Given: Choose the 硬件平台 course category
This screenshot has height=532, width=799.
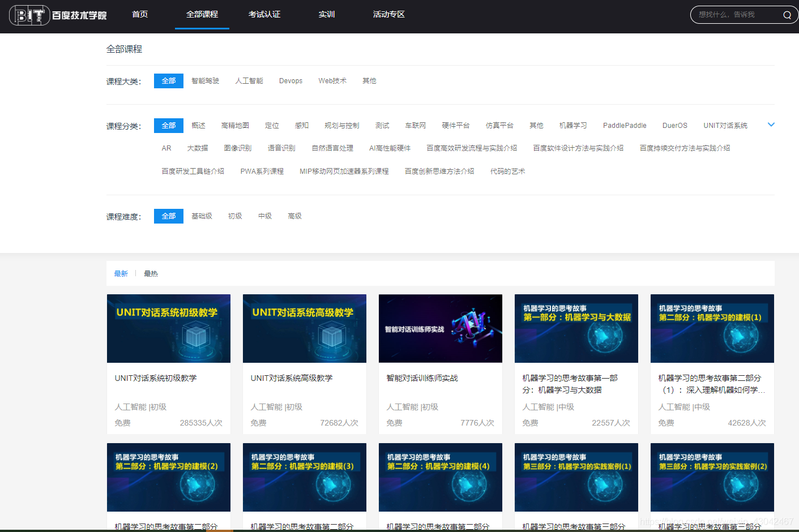Looking at the screenshot, I should point(456,126).
